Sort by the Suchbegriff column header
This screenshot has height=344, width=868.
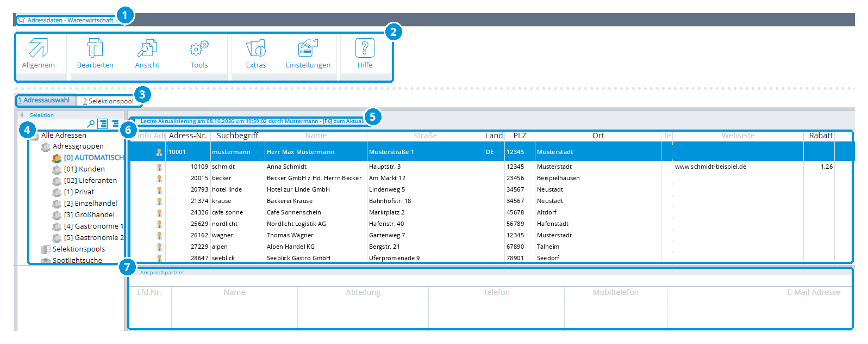point(238,136)
